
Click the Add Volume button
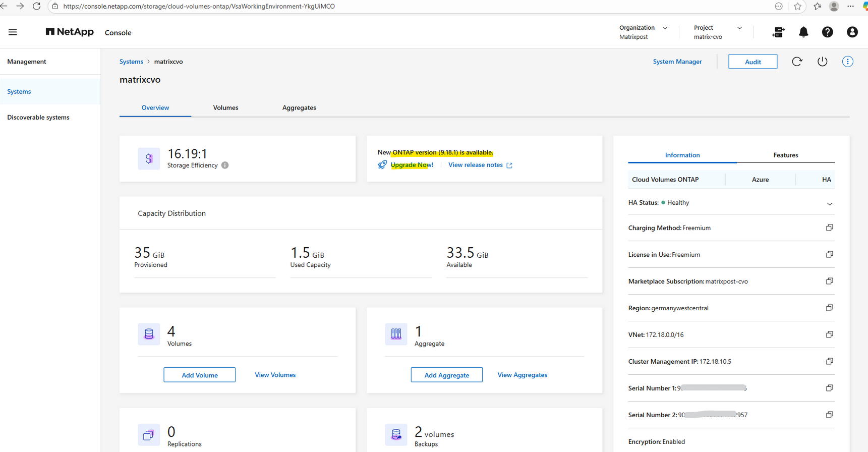[199, 375]
